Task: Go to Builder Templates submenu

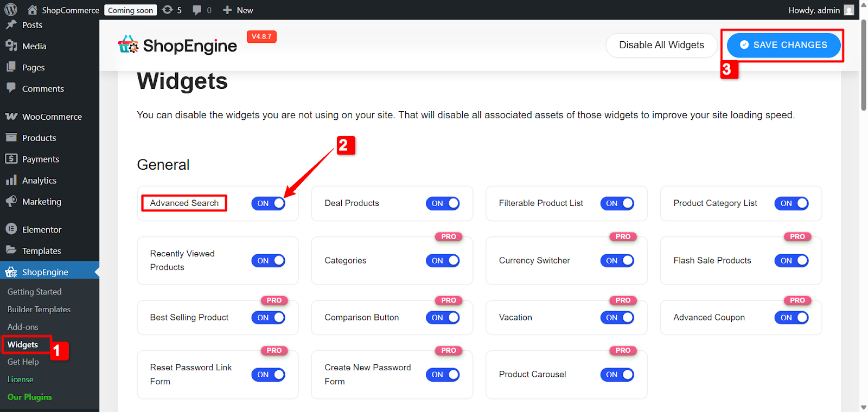Action: [39, 310]
